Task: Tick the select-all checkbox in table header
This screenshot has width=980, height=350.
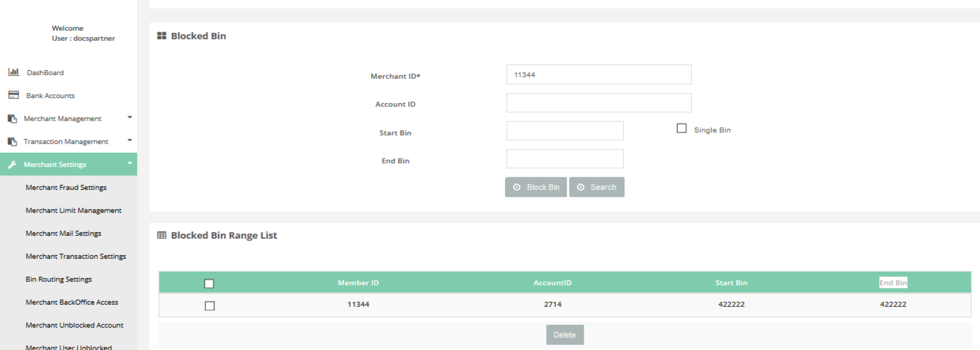Action: pyautogui.click(x=209, y=284)
